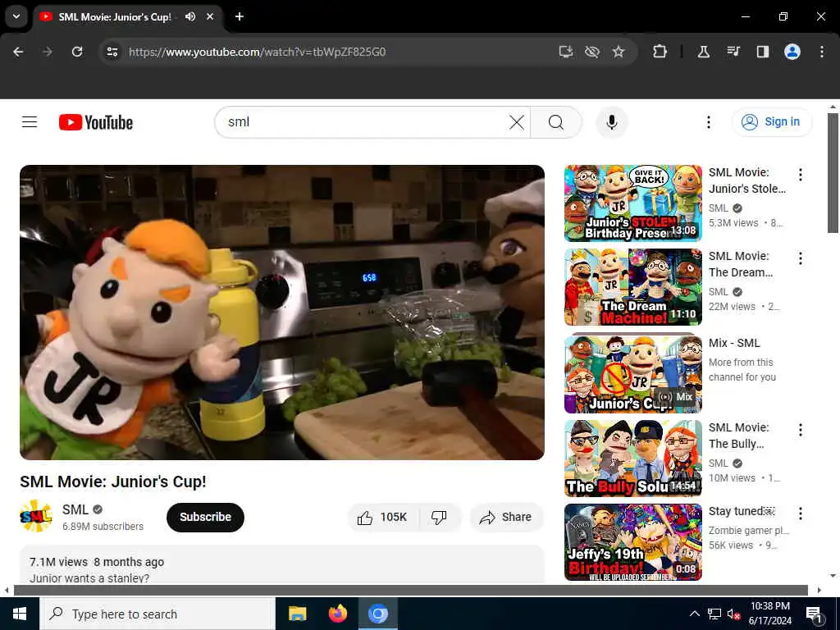The image size is (840, 630).
Task: Mute the tab via speaker icon
Action: 190,16
